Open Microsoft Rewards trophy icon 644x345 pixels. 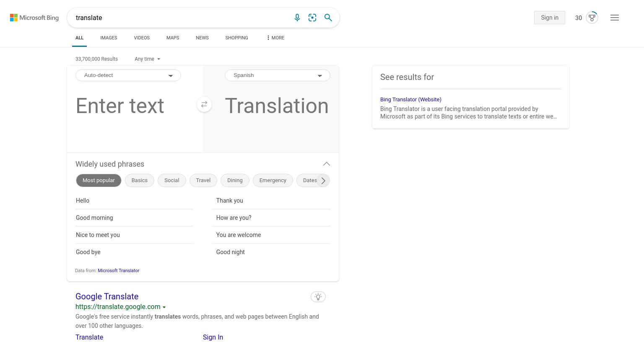(592, 18)
